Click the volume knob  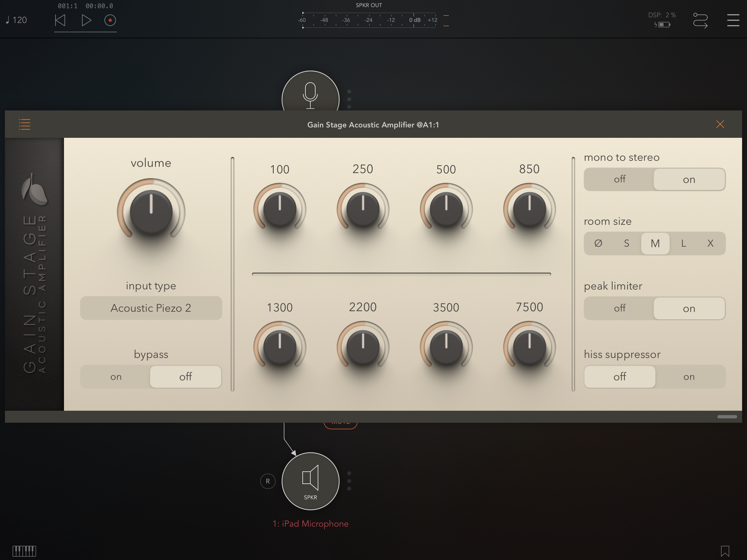click(x=151, y=212)
